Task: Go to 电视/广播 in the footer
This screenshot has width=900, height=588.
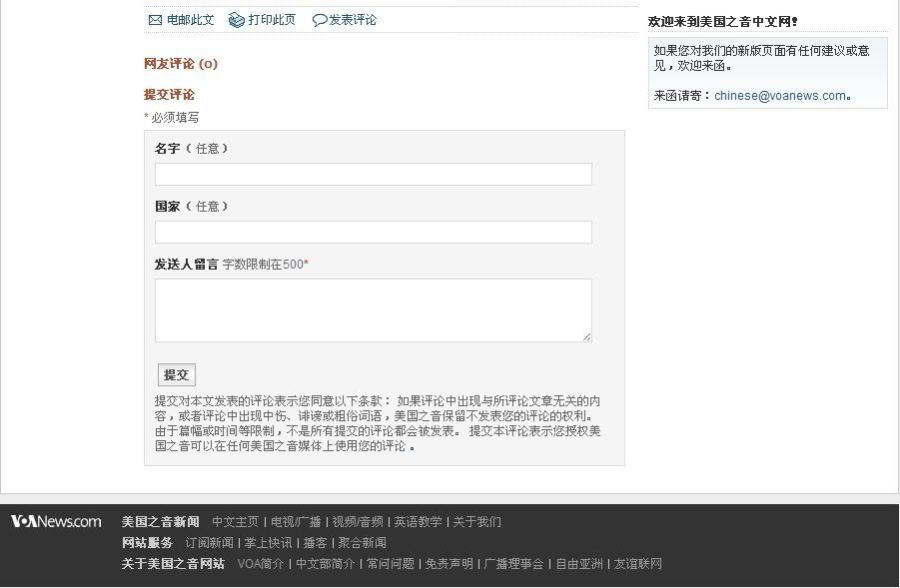Action: pyautogui.click(x=296, y=522)
